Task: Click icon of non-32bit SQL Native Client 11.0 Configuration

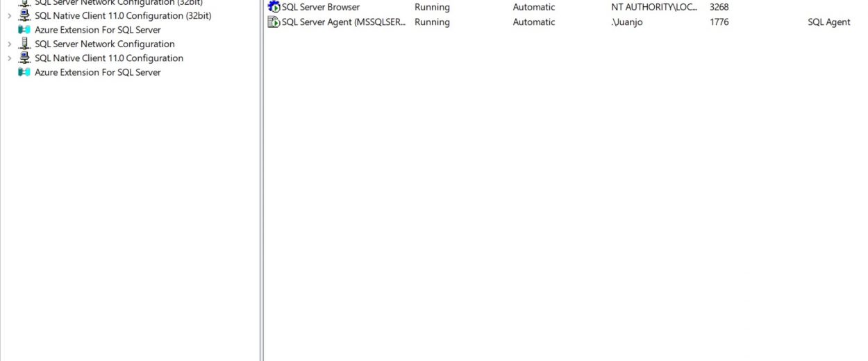Action: tap(24, 58)
